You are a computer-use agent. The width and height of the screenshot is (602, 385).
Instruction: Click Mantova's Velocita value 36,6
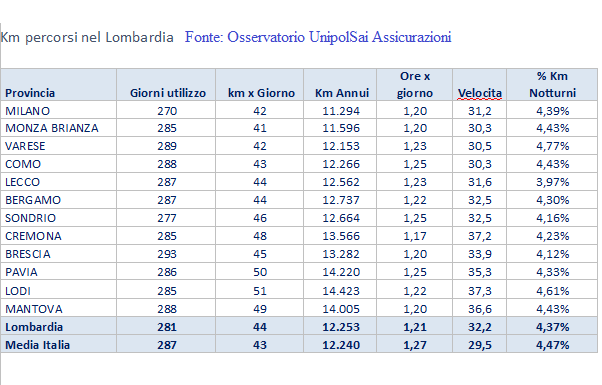click(480, 309)
